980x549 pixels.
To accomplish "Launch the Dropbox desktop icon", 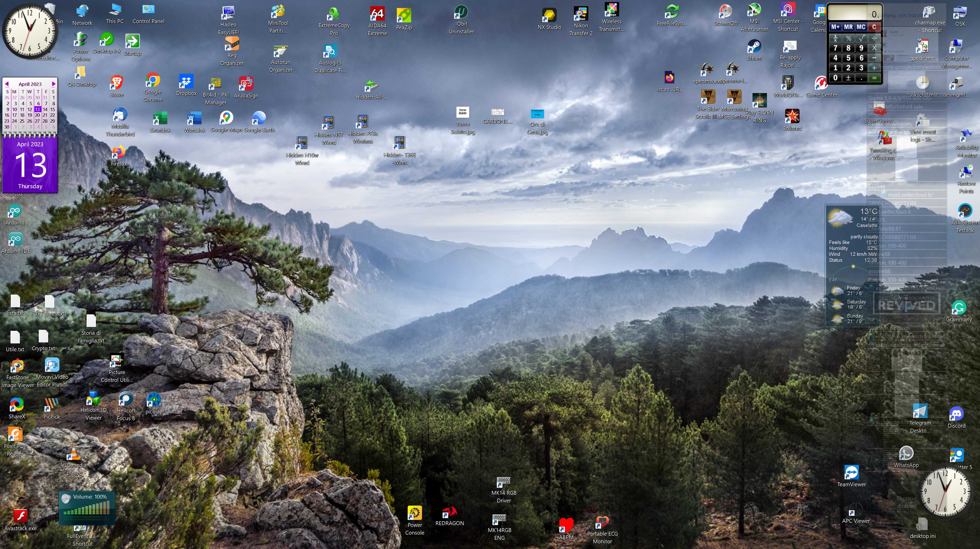I will (x=186, y=82).
